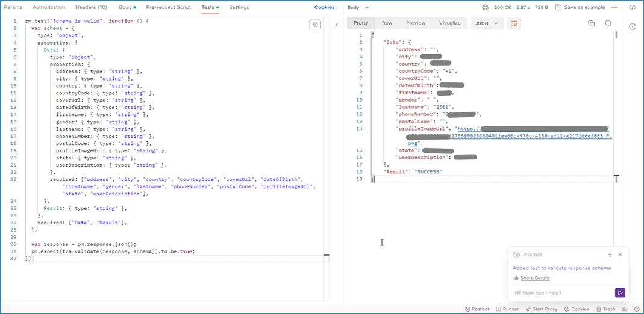Open the Postbot icon in the test editor
Screen dimensions: 644x314
click(315, 25)
